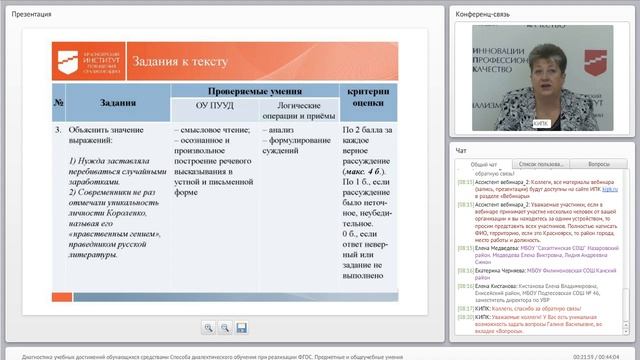Viewport: 640px width, 360px height.
Task: Click the chat scrollbar down arrow
Action: pyautogui.click(x=626, y=331)
